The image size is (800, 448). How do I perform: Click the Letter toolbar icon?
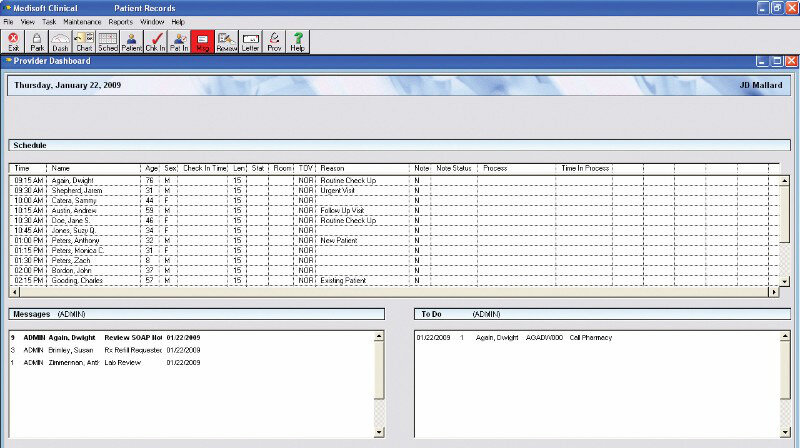tap(250, 41)
